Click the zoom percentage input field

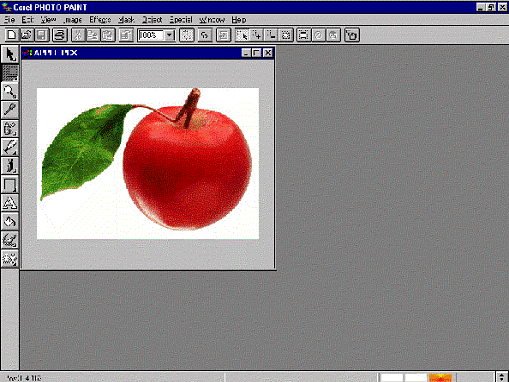point(151,35)
